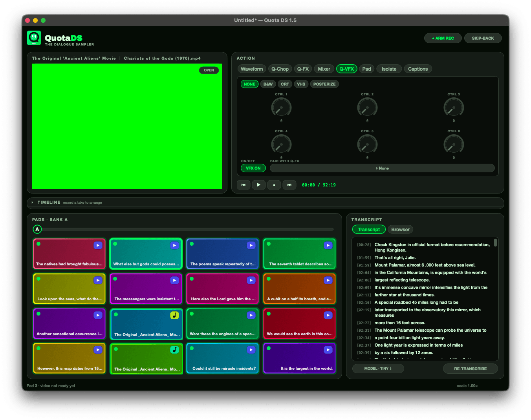Expand the TIMELINE section
The image size is (531, 420).
[32, 203]
